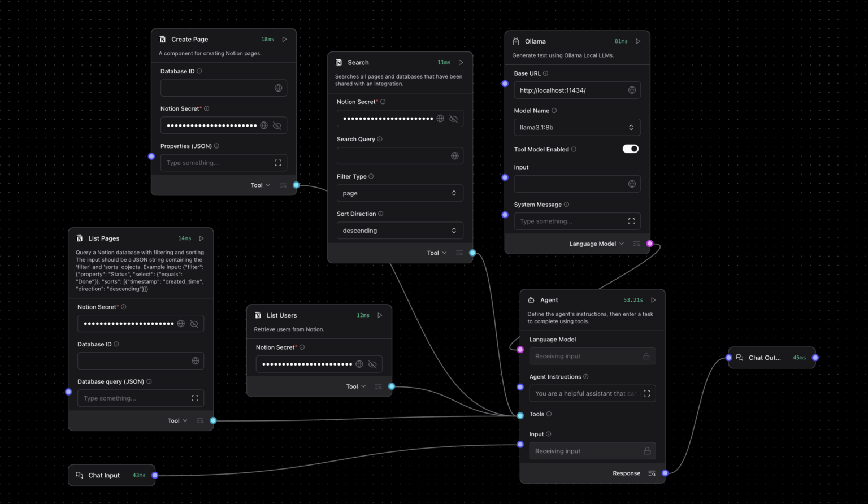This screenshot has height=504, width=868.
Task: Enable the Tool Model Enabled switch
Action: [x=630, y=149]
